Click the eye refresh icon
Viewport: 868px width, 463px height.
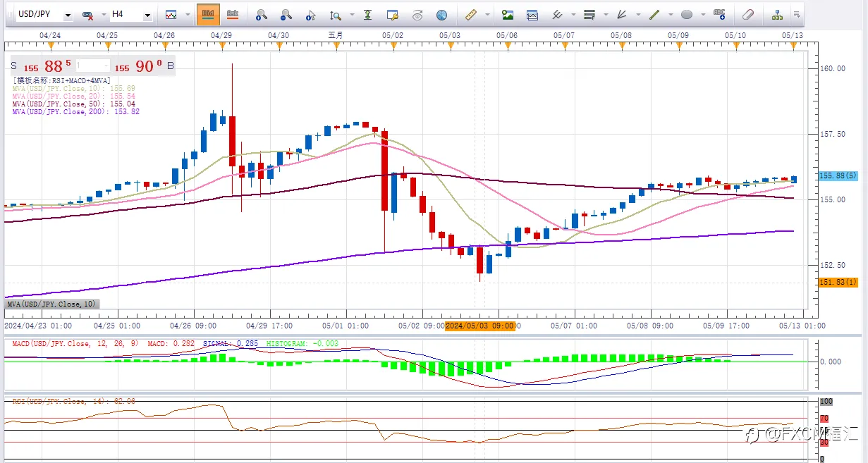point(417,15)
